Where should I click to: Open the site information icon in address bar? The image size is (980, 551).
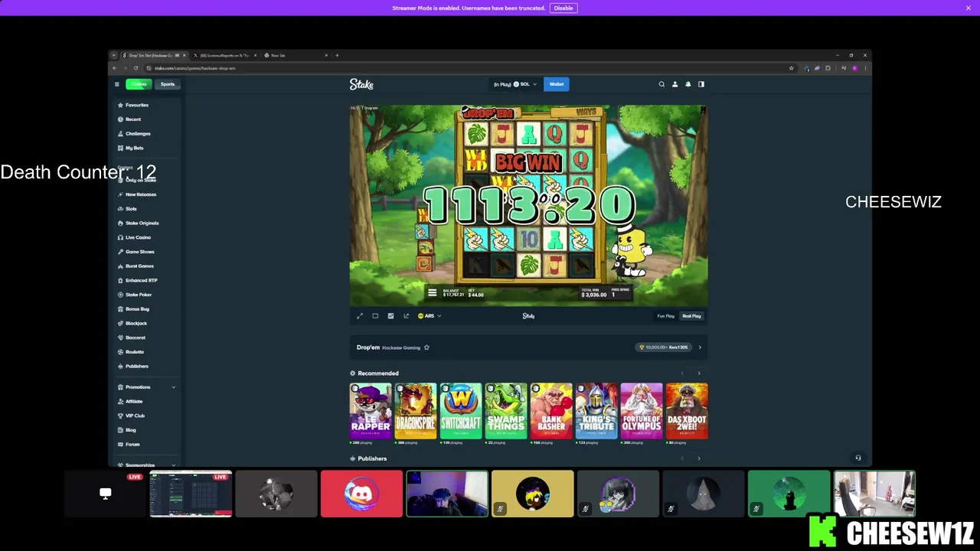pyautogui.click(x=149, y=68)
